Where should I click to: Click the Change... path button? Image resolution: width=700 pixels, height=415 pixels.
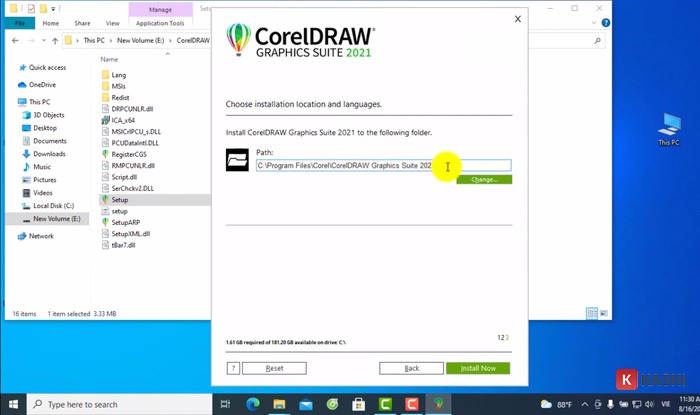[x=484, y=180]
